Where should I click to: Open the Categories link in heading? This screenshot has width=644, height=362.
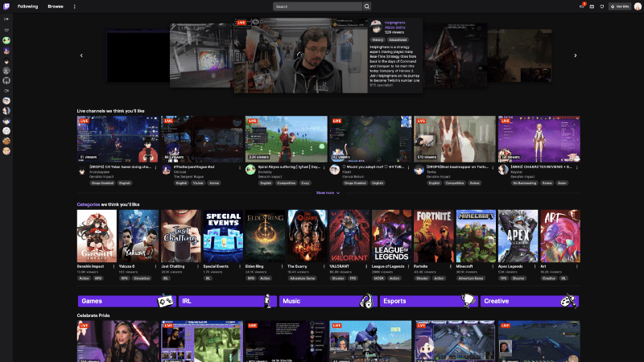[89, 204]
